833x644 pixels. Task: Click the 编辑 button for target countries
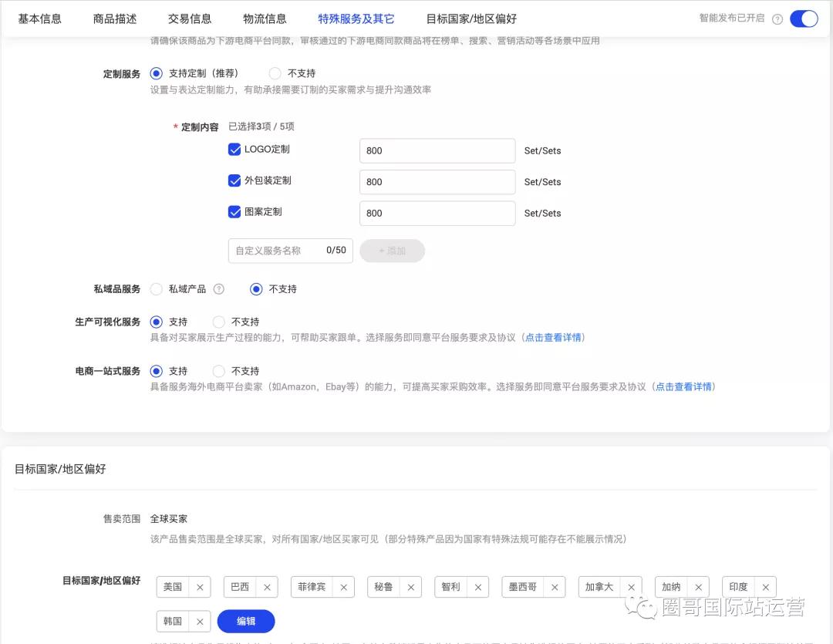(x=245, y=621)
